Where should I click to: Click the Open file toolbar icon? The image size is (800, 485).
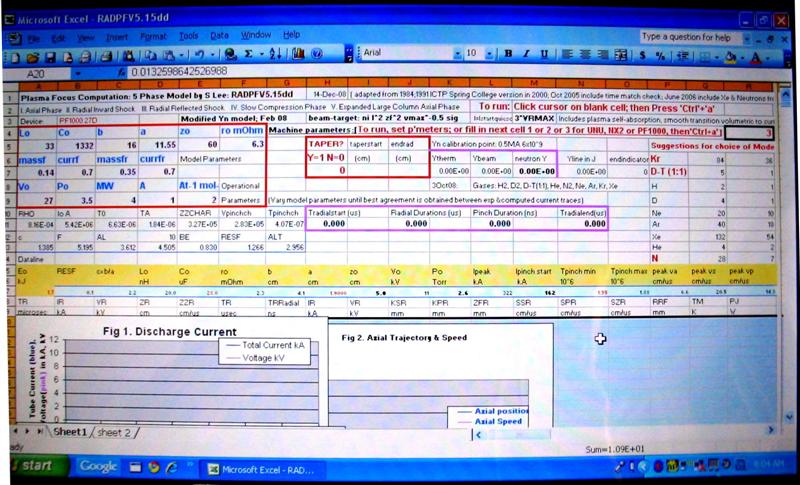[x=33, y=53]
